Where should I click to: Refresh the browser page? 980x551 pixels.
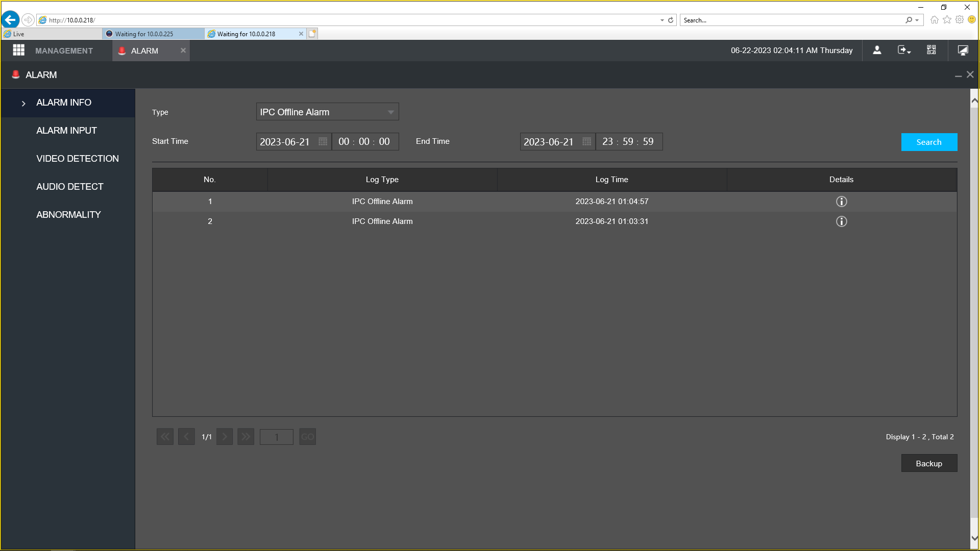click(x=671, y=20)
